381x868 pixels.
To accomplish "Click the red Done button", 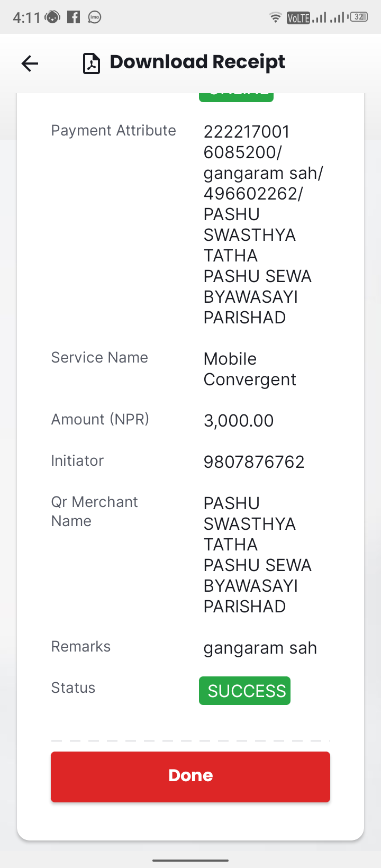I will [x=190, y=776].
